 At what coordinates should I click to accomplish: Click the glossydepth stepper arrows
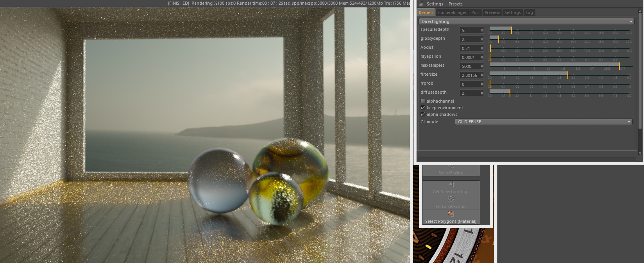point(482,39)
